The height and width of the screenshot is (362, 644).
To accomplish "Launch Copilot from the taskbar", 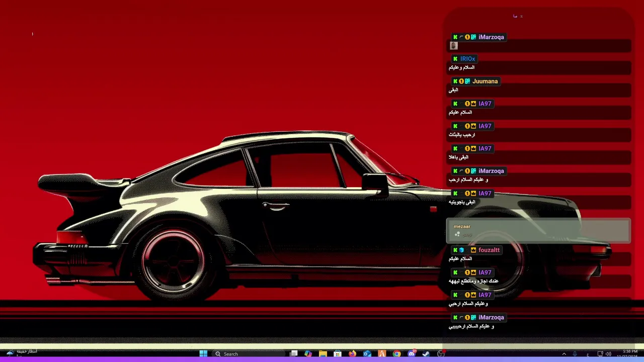I will pyautogui.click(x=308, y=354).
